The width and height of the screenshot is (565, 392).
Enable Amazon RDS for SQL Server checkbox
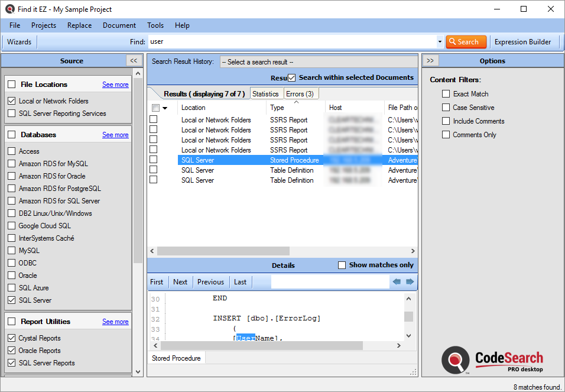12,201
